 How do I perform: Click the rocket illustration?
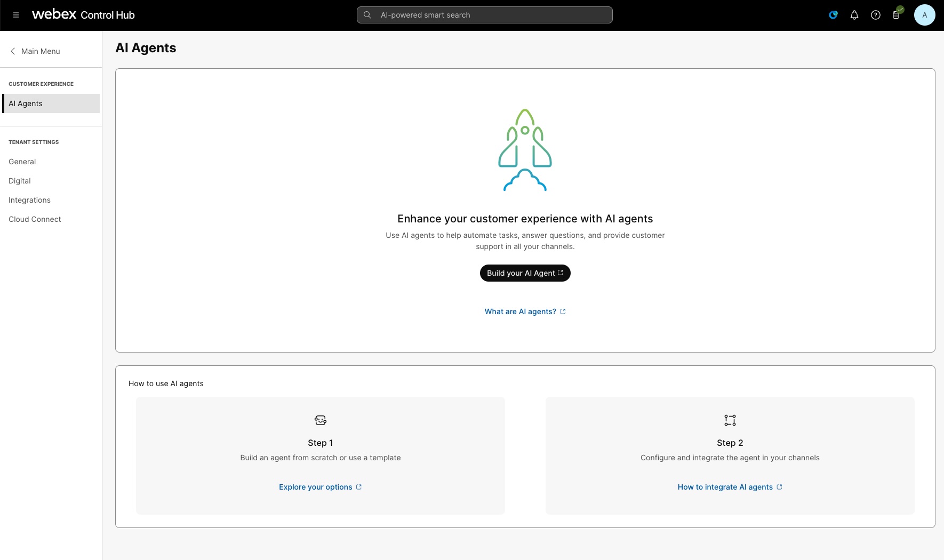525,150
